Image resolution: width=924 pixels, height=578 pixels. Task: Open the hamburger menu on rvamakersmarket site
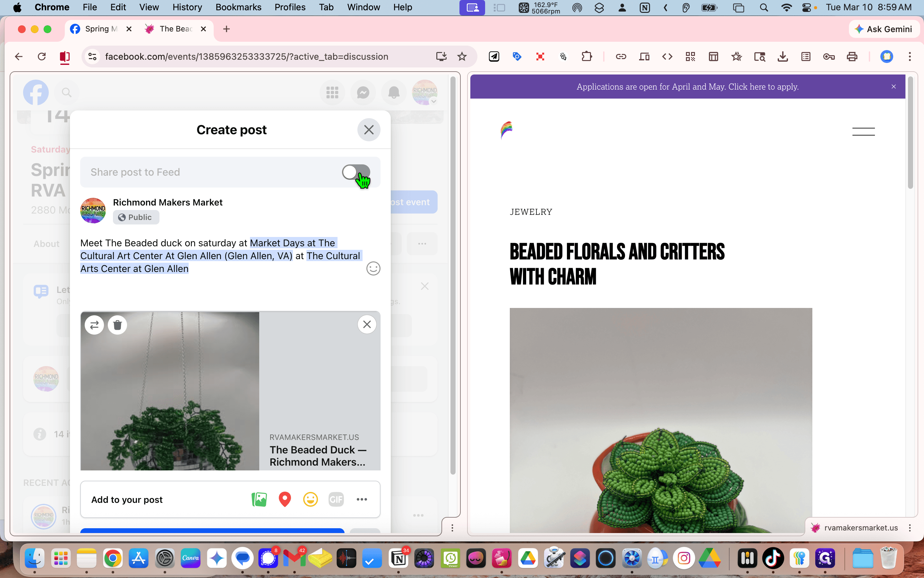click(x=863, y=132)
